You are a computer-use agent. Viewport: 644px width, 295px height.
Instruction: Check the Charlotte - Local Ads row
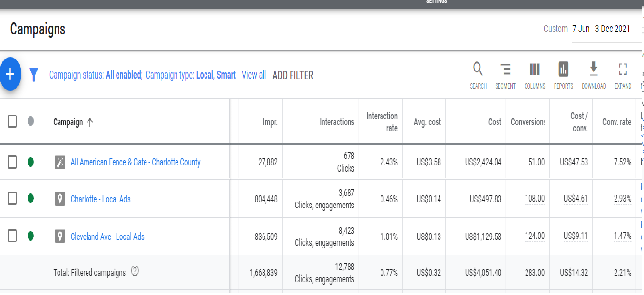[x=12, y=199]
